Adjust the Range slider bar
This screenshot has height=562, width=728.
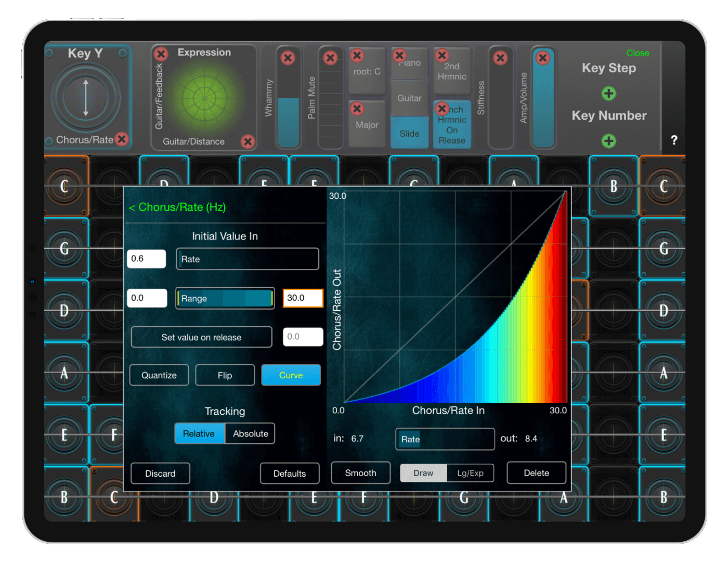[x=225, y=298]
